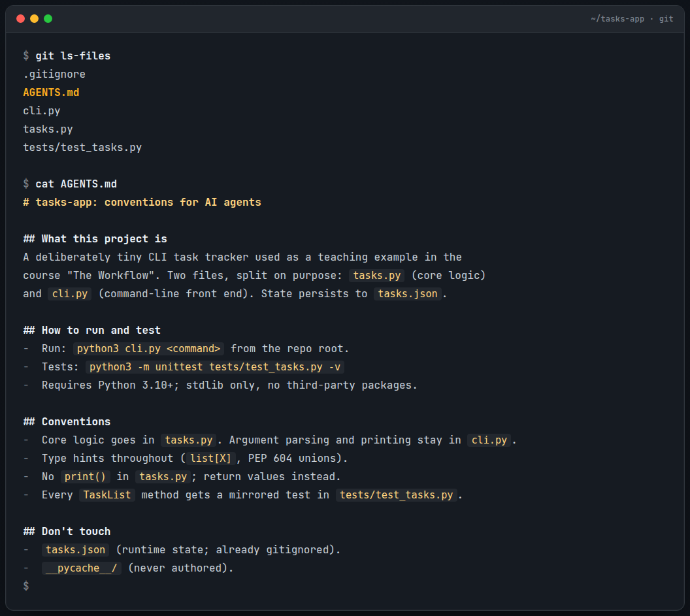The height and width of the screenshot is (616, 690).
Task: Click the text 'from the repo root.'
Action: [x=290, y=349]
